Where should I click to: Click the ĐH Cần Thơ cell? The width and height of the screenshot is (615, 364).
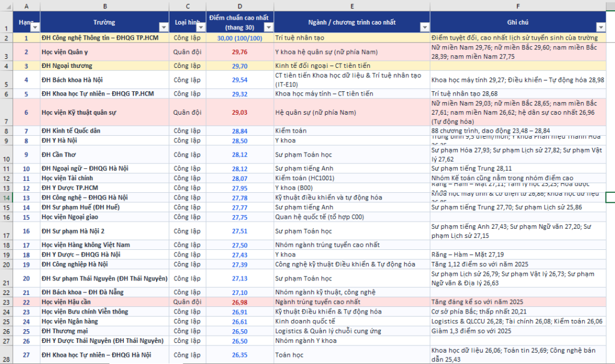(x=105, y=154)
